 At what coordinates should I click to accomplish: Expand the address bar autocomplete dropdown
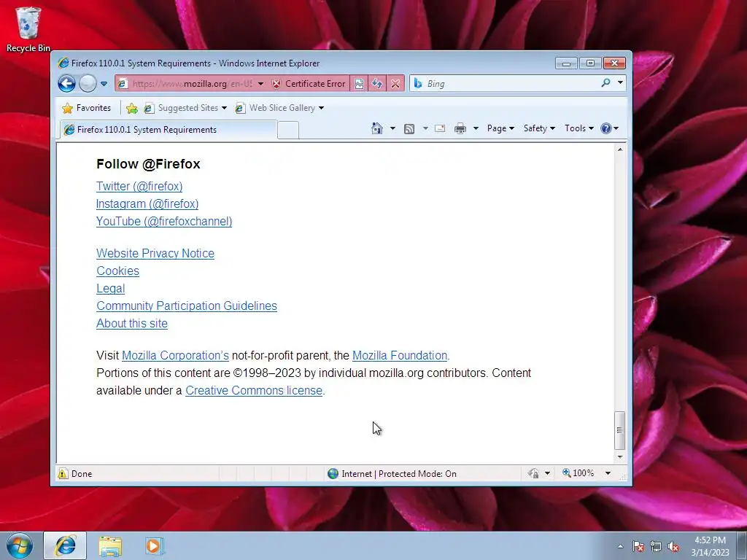(x=260, y=84)
